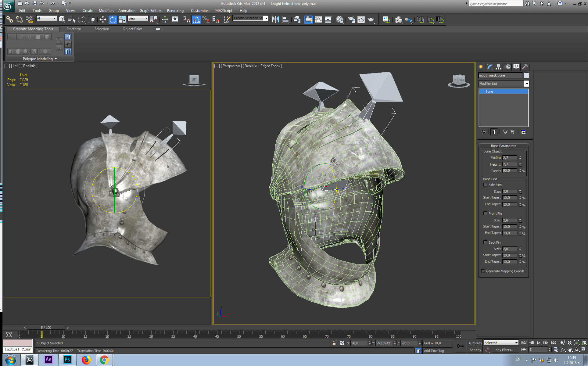Switch to the Motion command panel tab

coord(508,67)
